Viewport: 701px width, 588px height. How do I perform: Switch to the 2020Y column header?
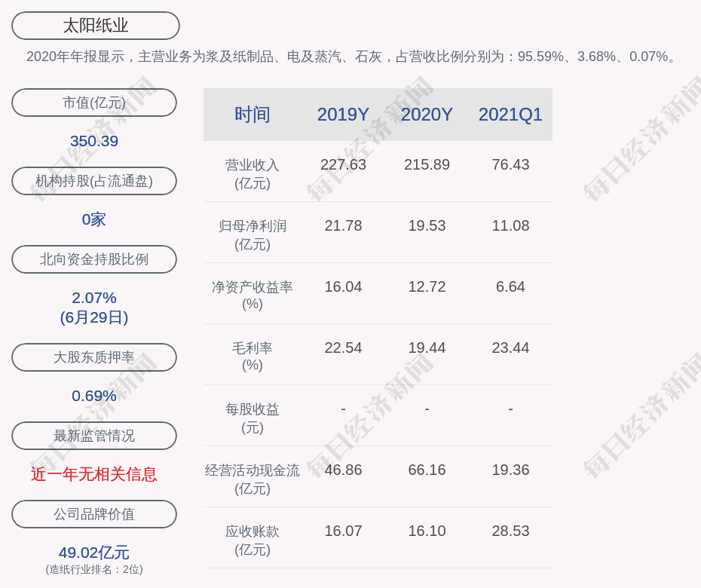[427, 115]
